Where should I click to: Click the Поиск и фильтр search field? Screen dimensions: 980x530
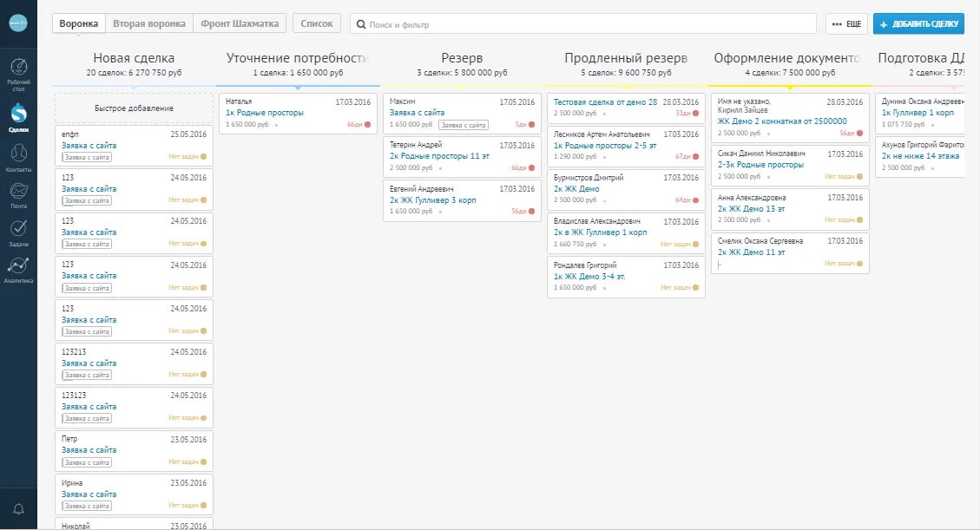click(x=521, y=24)
